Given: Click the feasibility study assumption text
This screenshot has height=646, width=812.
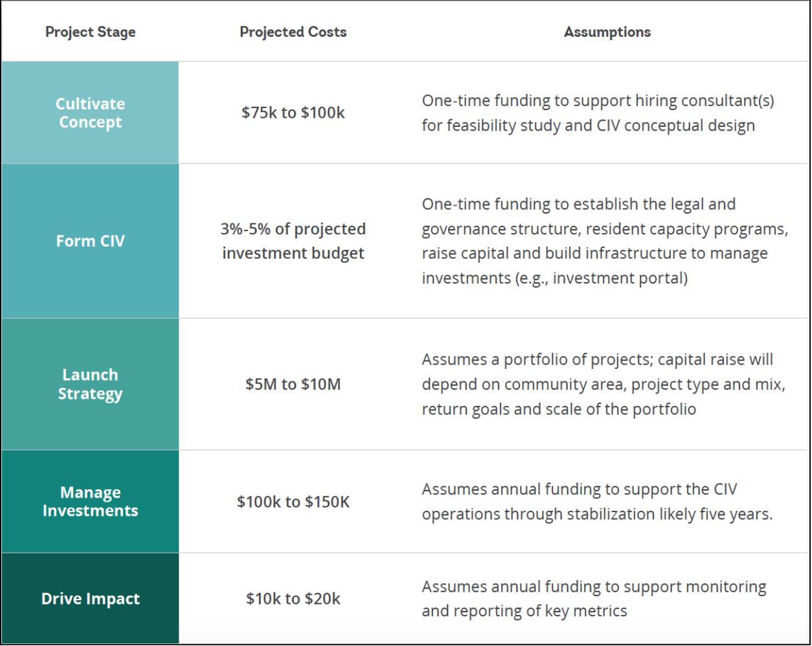Looking at the screenshot, I should pyautogui.click(x=588, y=125).
